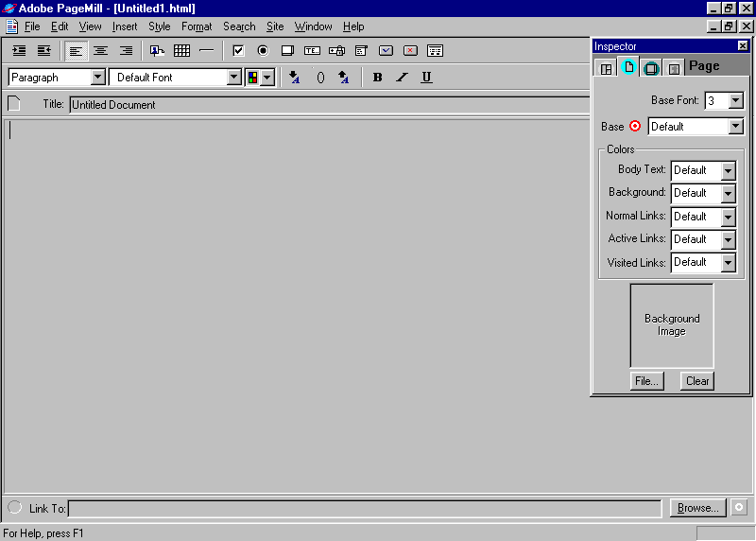Insert a Reset Button form element
The image size is (756, 541).
[410, 51]
